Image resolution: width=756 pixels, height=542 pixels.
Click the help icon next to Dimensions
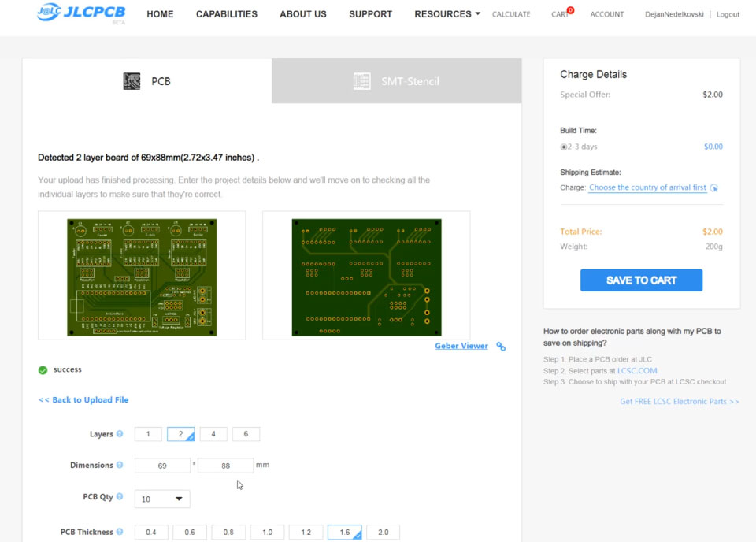click(121, 465)
